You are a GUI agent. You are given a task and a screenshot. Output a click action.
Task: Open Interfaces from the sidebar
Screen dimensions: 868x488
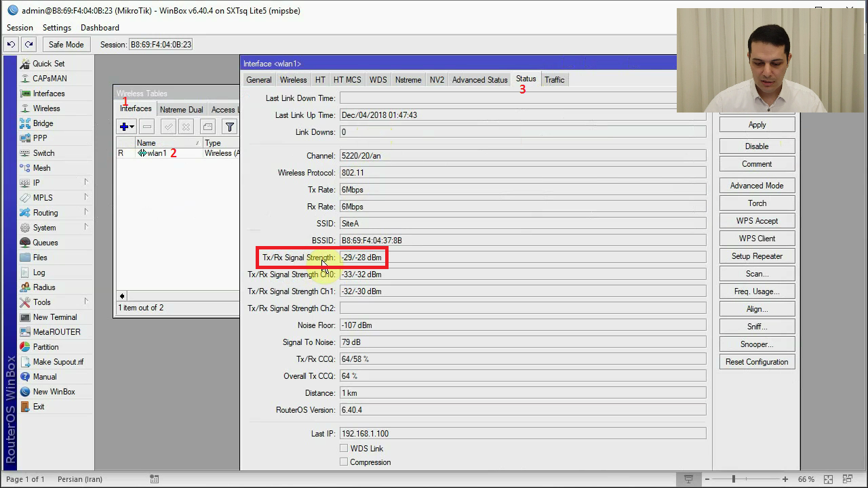pyautogui.click(x=49, y=94)
